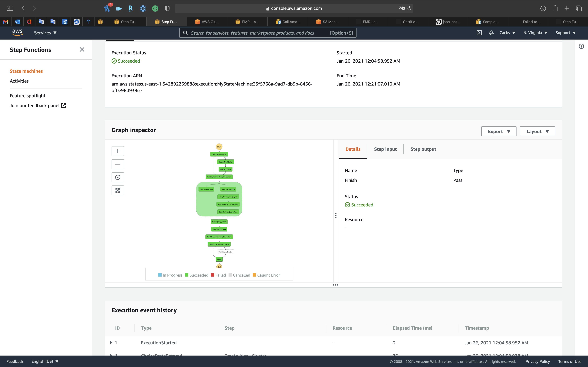Viewport: 588px width, 367px height.
Task: Click the browser page reload icon
Action: [409, 8]
